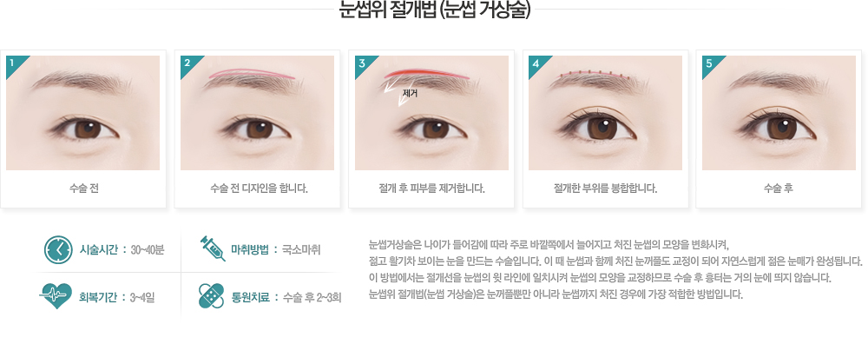Click the step 1 number badge
This screenshot has height=364, width=868.
tap(11, 62)
